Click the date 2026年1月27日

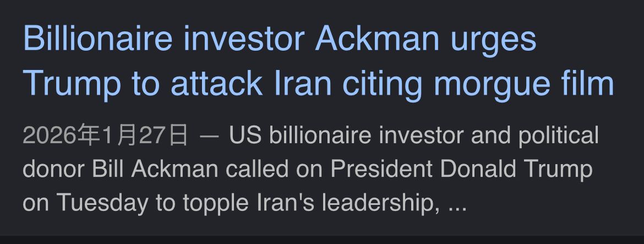(x=105, y=136)
